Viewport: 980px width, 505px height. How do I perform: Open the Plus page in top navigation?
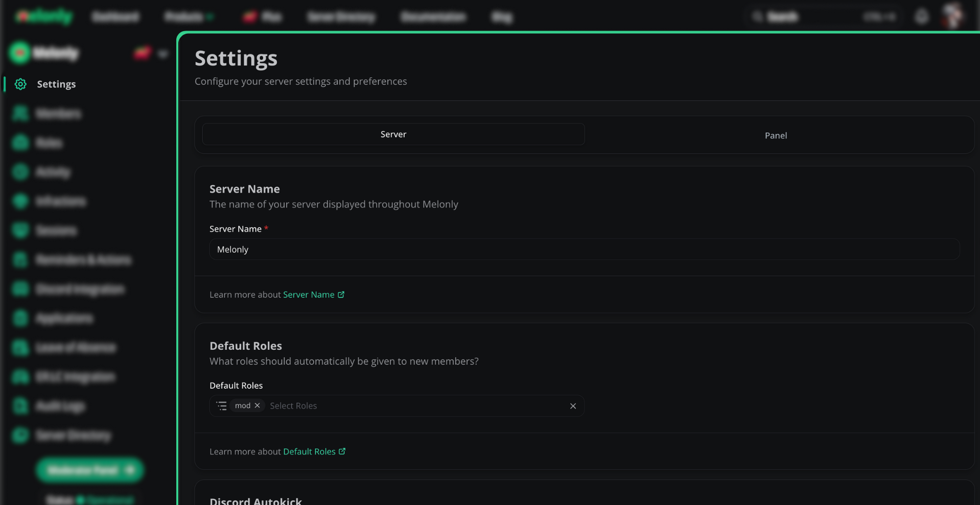[x=262, y=17]
